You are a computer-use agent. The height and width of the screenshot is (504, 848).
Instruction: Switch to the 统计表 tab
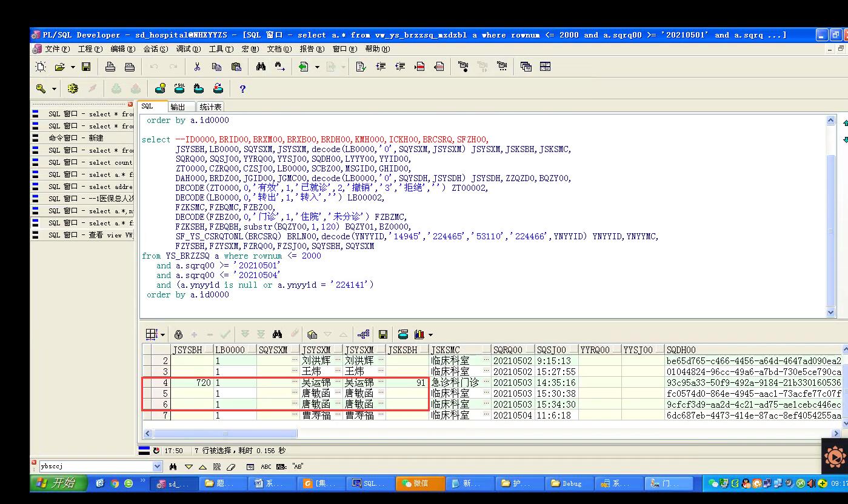(x=210, y=107)
